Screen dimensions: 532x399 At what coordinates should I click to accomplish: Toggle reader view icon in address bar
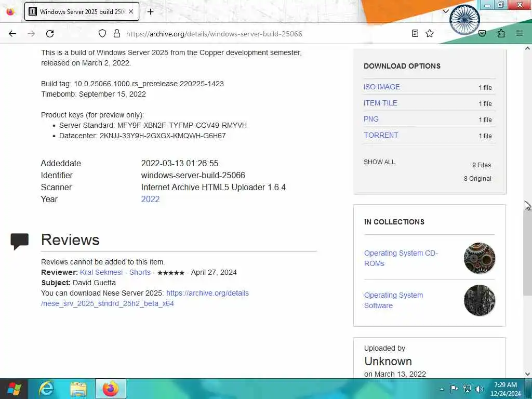pos(415,33)
